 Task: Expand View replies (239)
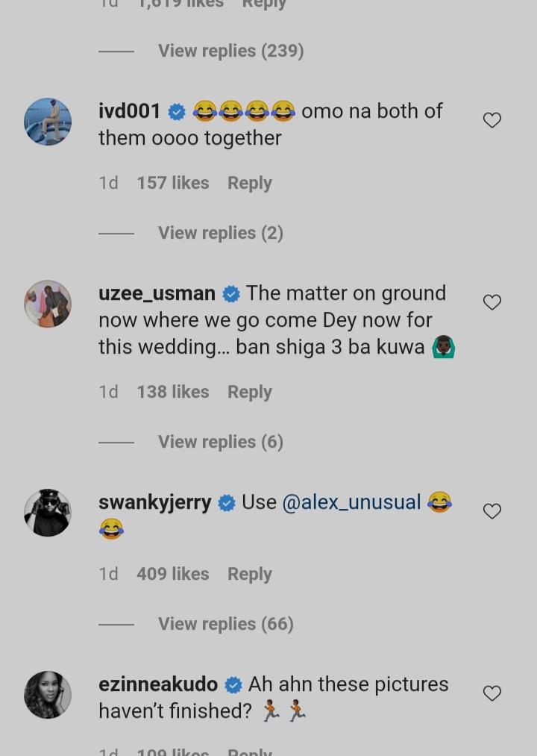coord(230,51)
